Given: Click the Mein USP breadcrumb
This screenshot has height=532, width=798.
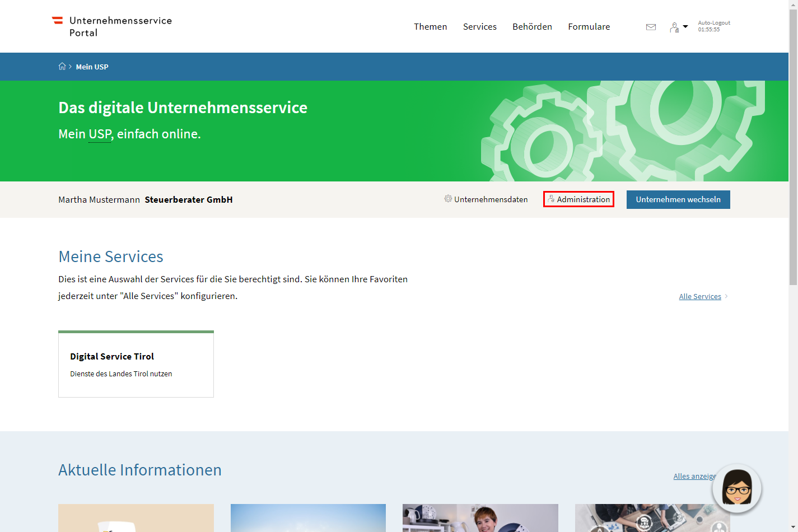Looking at the screenshot, I should coord(92,67).
